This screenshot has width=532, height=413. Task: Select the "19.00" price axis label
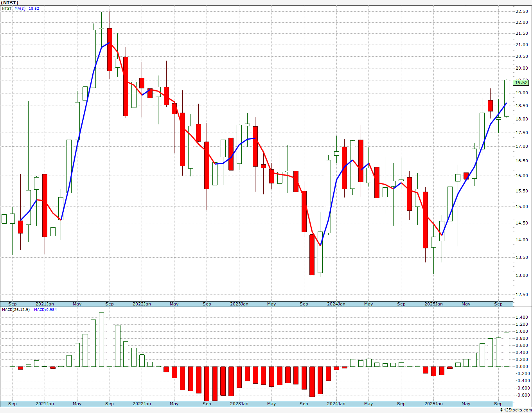click(x=521, y=93)
